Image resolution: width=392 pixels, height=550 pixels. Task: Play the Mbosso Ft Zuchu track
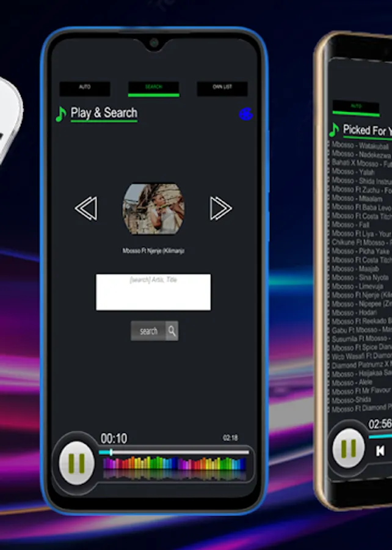(361, 189)
